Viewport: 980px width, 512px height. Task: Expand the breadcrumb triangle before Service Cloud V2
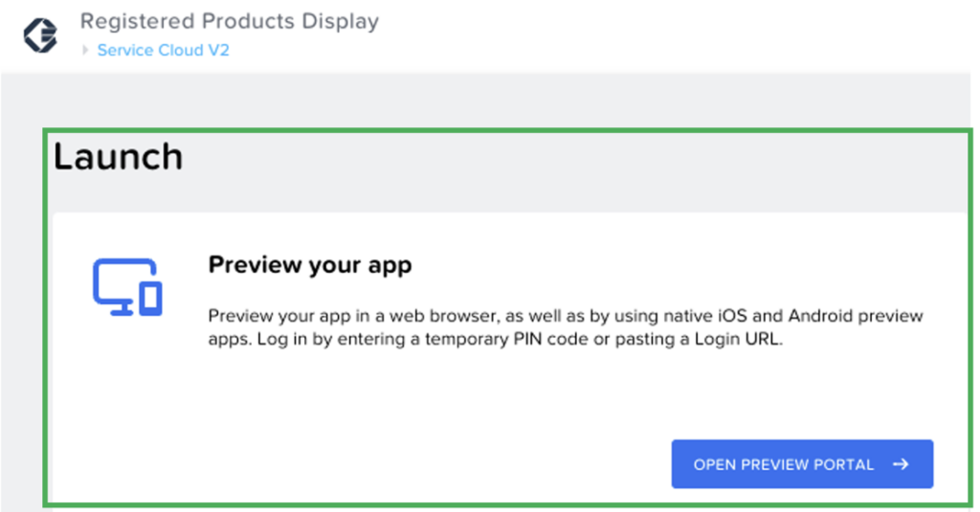[x=87, y=50]
